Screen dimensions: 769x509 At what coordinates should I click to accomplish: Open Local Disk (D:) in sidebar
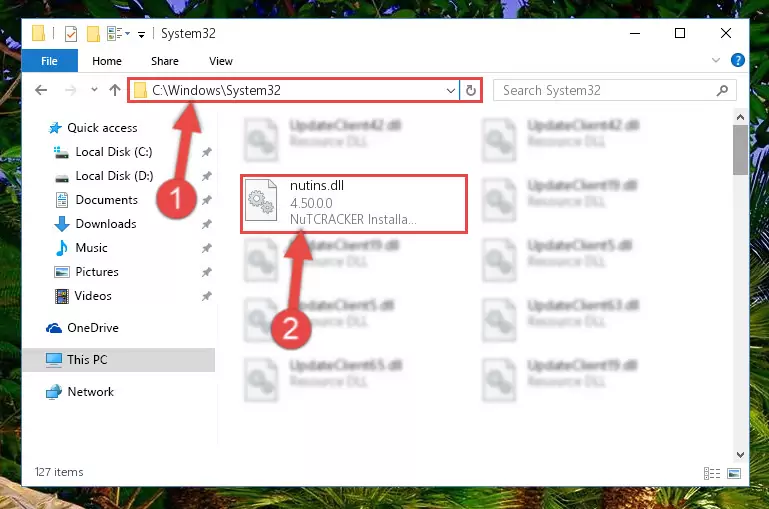click(x=114, y=176)
